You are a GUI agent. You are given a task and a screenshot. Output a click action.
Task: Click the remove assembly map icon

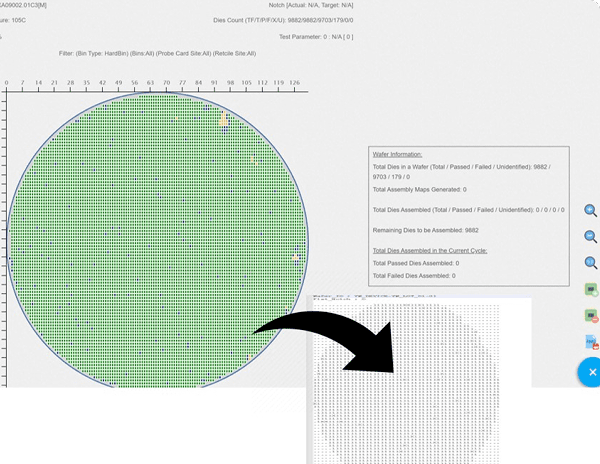591,316
